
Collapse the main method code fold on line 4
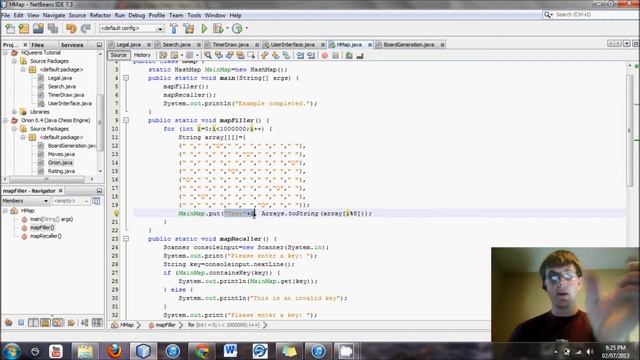[126, 78]
